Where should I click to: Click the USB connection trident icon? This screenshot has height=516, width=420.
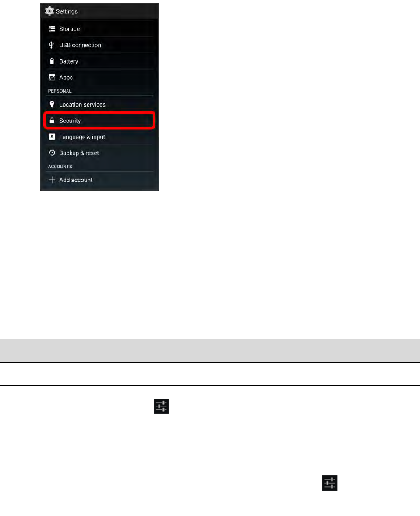pos(51,45)
